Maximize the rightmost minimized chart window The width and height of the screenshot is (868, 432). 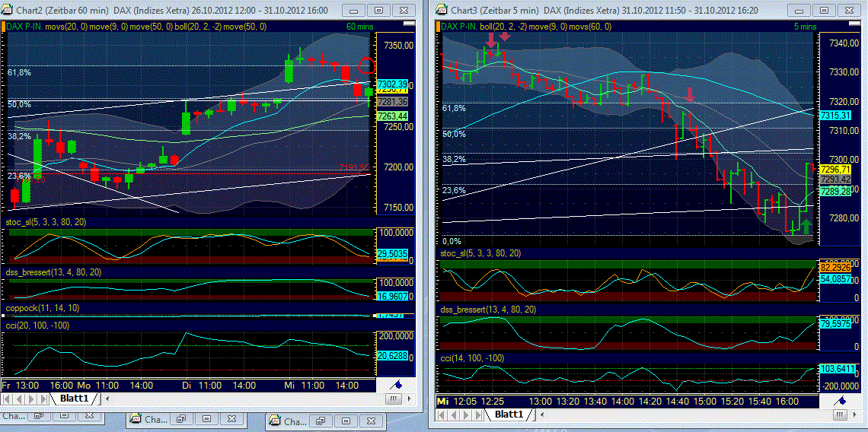coord(346,419)
